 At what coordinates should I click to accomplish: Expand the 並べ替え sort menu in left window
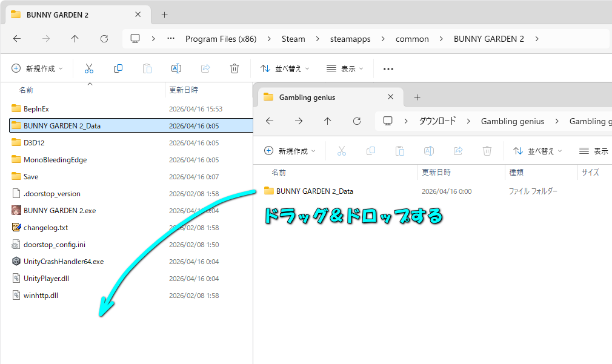pyautogui.click(x=285, y=68)
